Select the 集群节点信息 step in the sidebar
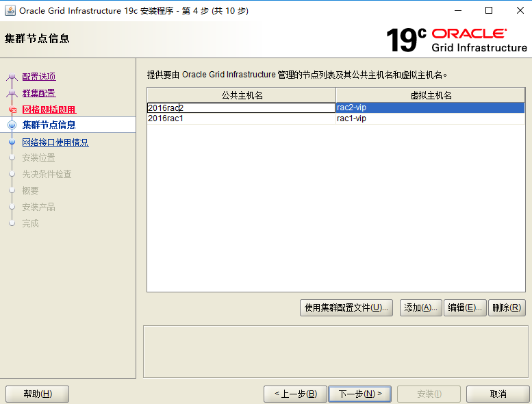This screenshot has height=404, width=532. point(49,125)
